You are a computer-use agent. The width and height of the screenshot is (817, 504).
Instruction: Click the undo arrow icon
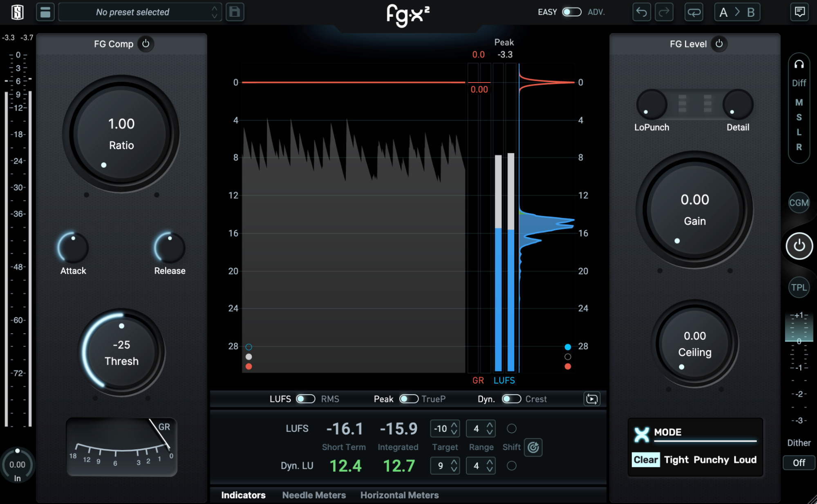(641, 12)
